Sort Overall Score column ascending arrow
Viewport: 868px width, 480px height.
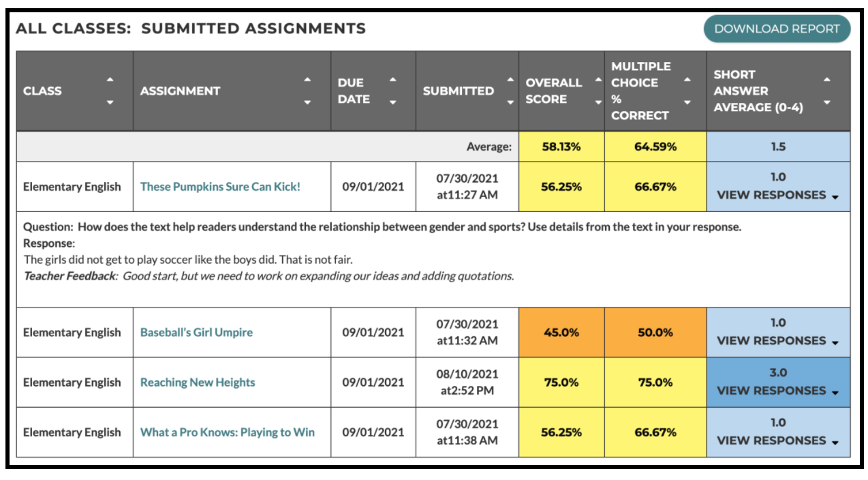click(598, 80)
